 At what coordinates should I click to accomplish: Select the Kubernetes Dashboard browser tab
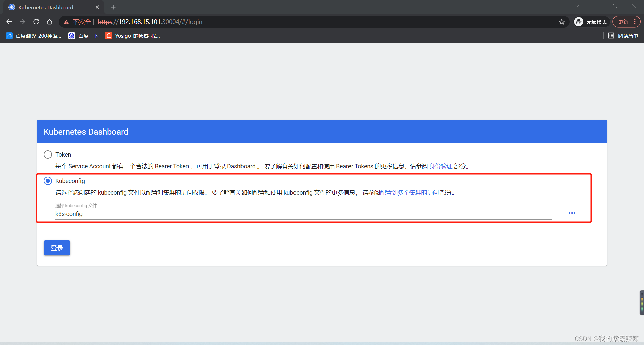[54, 7]
